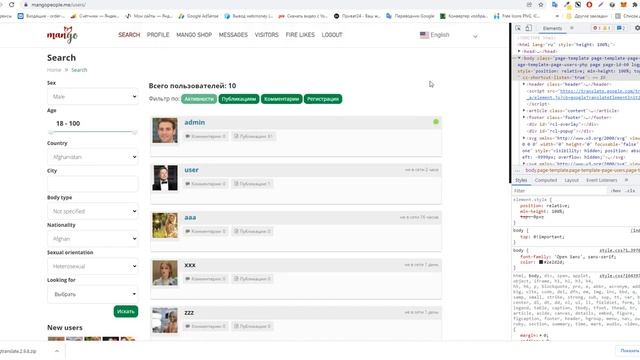Click LOGOUT in the site menu
The width and height of the screenshot is (640, 360).
332,35
